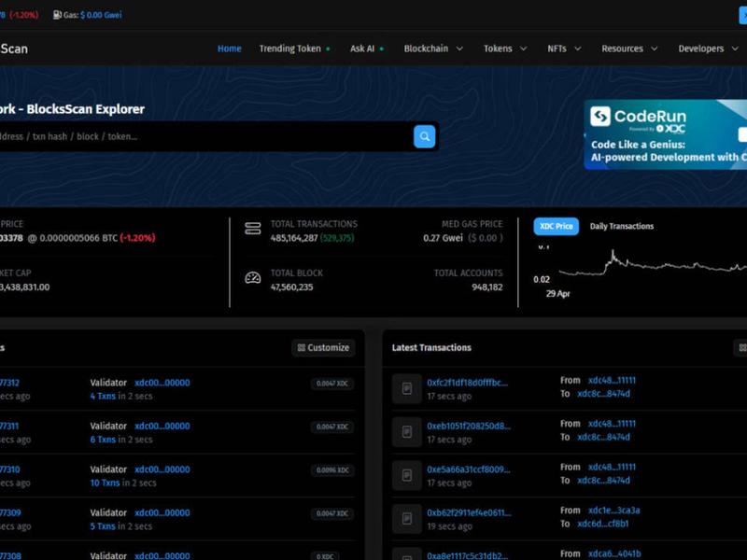The image size is (747, 560).
Task: Click transaction icon beside 0xeb1051f208250d8
Action: pos(407,432)
